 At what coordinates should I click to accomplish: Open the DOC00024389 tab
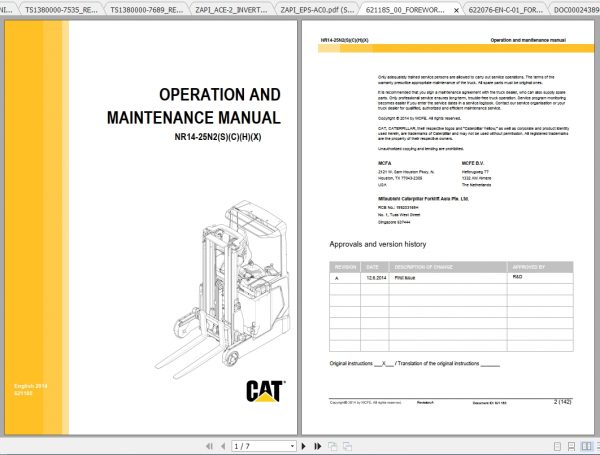pyautogui.click(x=576, y=10)
